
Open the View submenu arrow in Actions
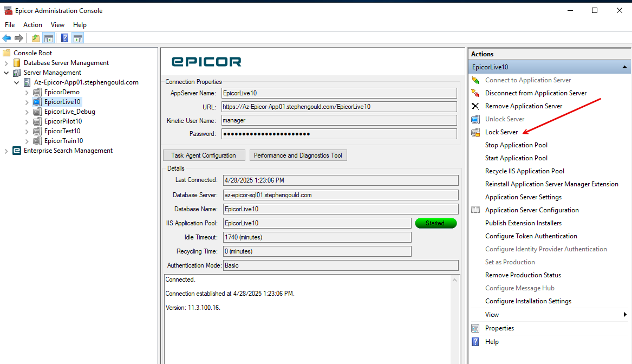click(x=625, y=314)
